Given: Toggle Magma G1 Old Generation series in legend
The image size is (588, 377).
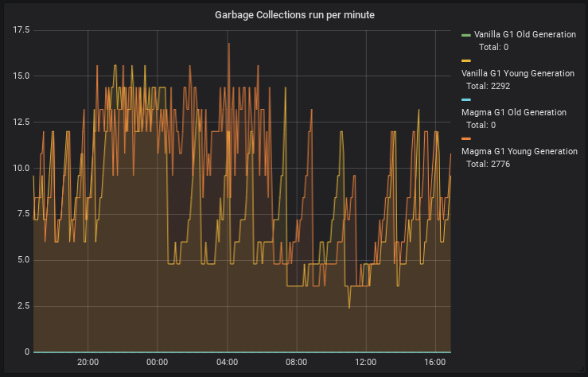Looking at the screenshot, I should pyautogui.click(x=514, y=112).
